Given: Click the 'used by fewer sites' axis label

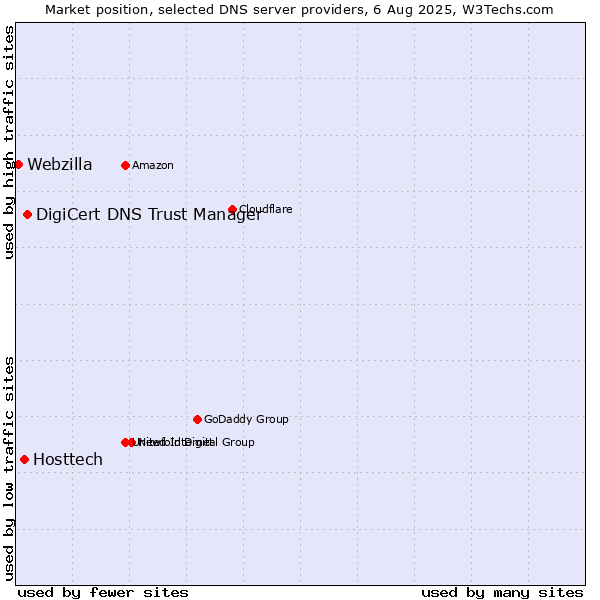Looking at the screenshot, I should (x=103, y=593).
